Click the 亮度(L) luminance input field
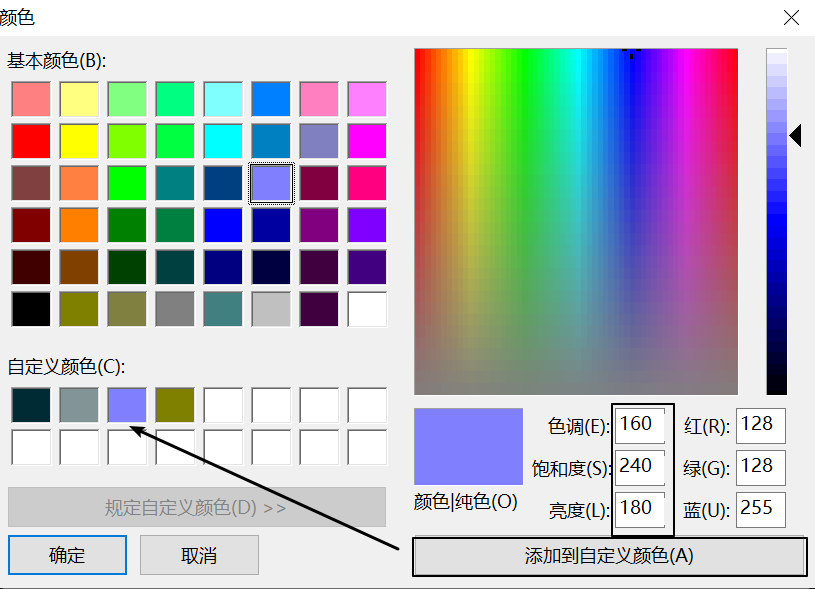This screenshot has height=589, width=815. (x=640, y=509)
